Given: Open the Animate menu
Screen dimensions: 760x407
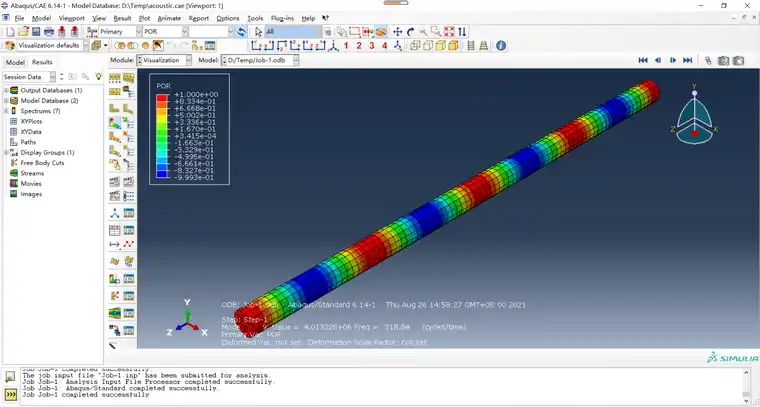Looking at the screenshot, I should pos(169,18).
